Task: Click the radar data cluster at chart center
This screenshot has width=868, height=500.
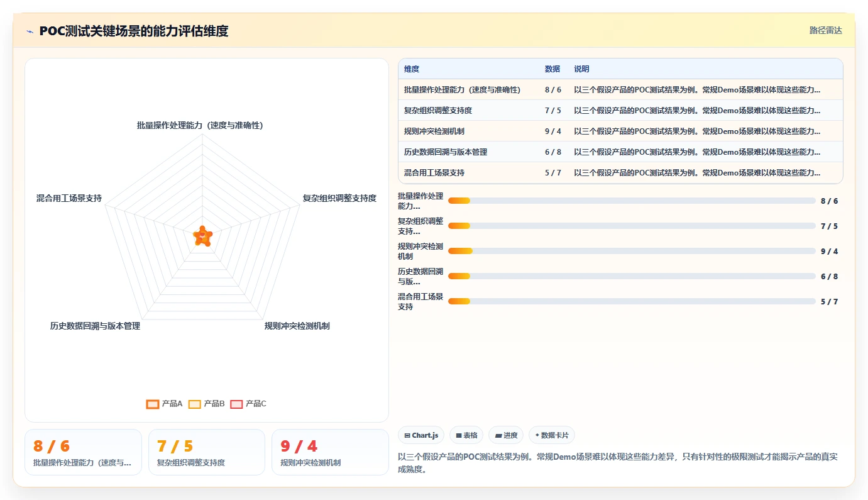Action: [x=202, y=236]
